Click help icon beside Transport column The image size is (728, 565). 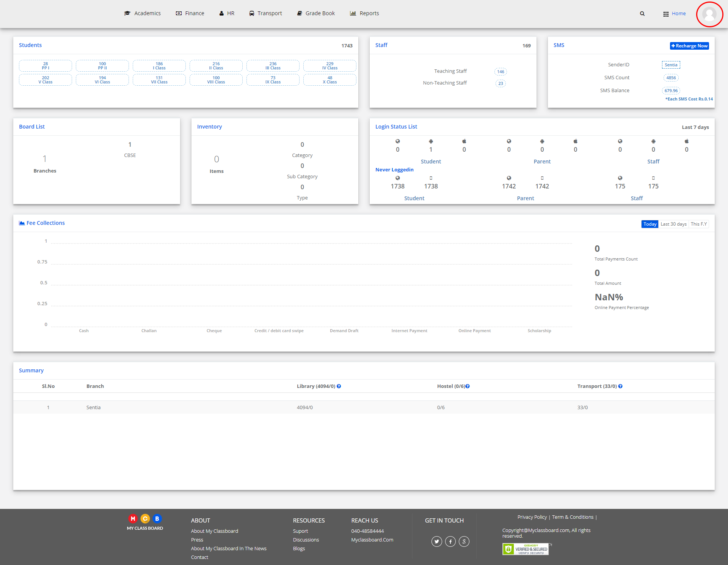(x=620, y=386)
